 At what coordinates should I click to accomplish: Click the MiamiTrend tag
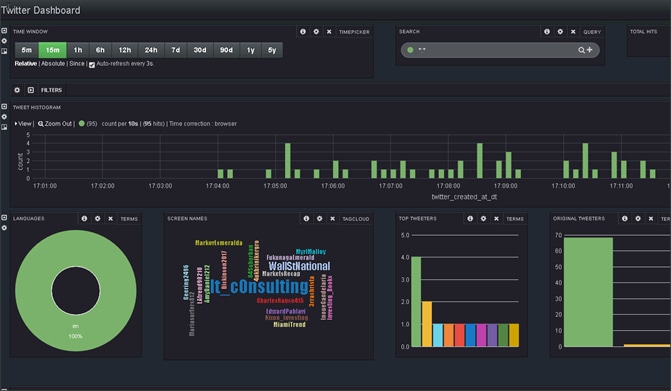pos(290,324)
